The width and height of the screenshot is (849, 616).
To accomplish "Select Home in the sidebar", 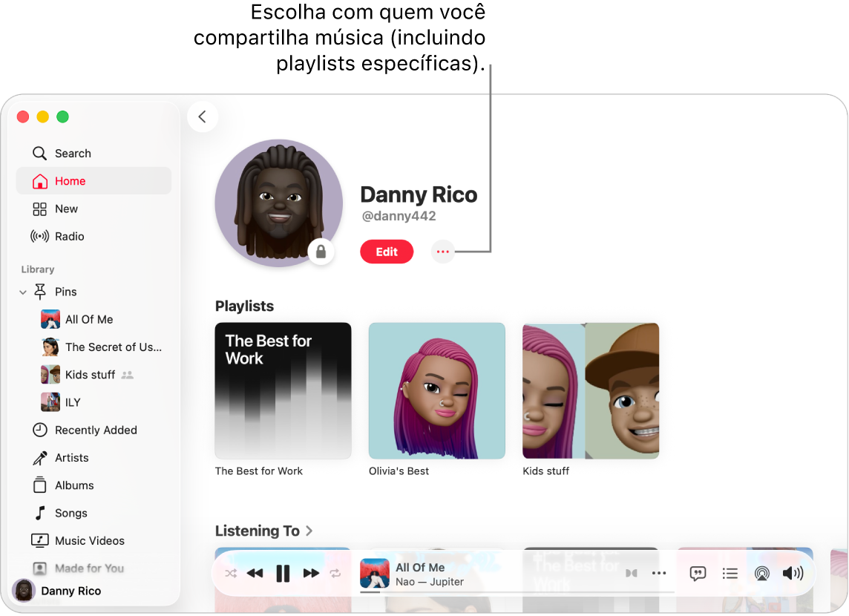I will tap(71, 180).
